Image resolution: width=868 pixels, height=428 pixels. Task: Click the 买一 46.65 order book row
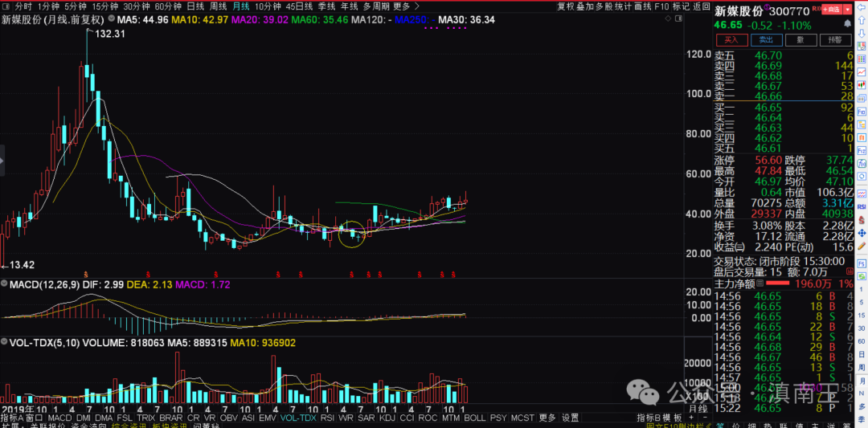783,107
